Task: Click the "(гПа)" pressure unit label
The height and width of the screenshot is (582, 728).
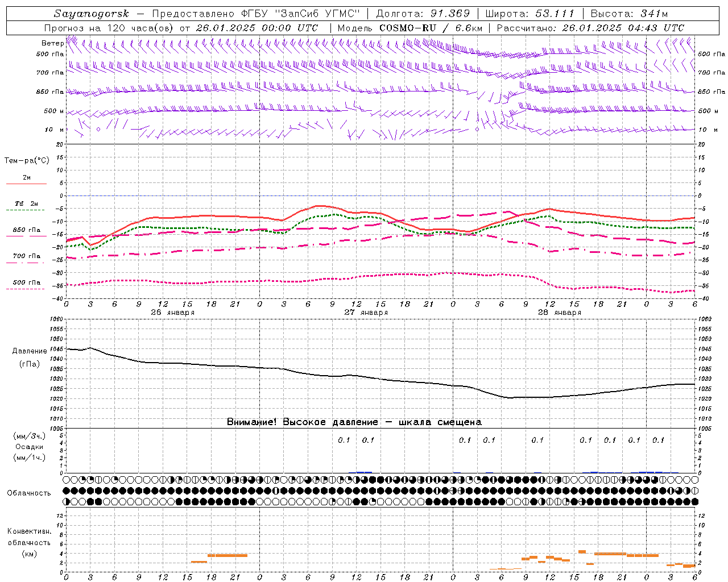Action: coord(30,364)
